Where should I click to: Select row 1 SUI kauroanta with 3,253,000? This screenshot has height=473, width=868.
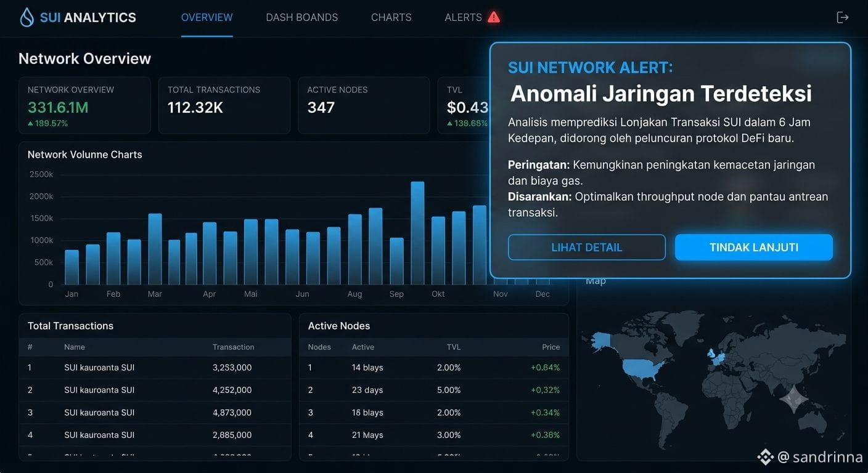click(155, 368)
